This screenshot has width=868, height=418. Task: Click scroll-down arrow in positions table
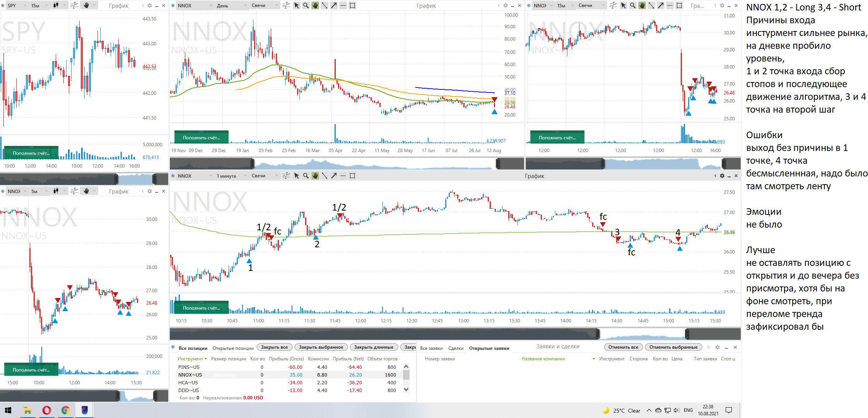406,390
